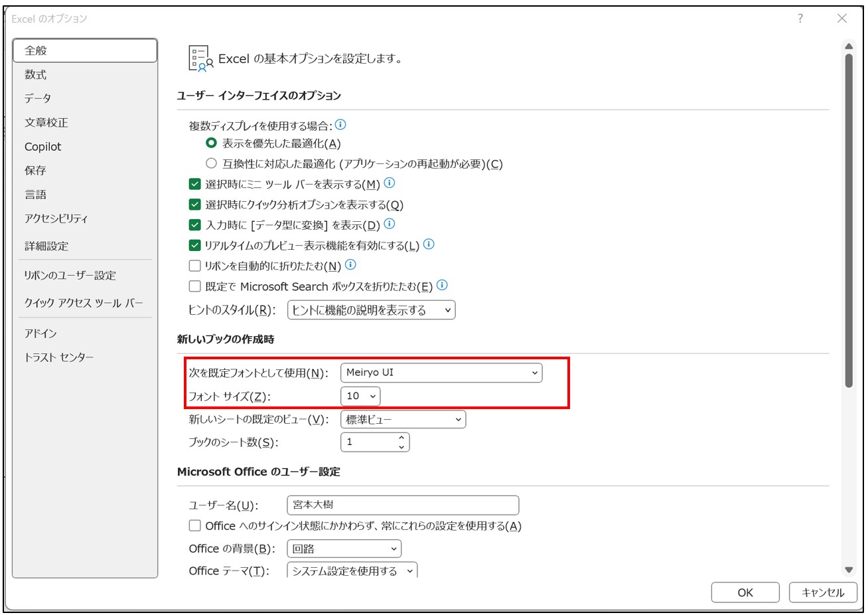The height and width of the screenshot is (615, 868).
Task: Uncheck 選択時にクイック分析オプションを表示する
Action: click(194, 205)
